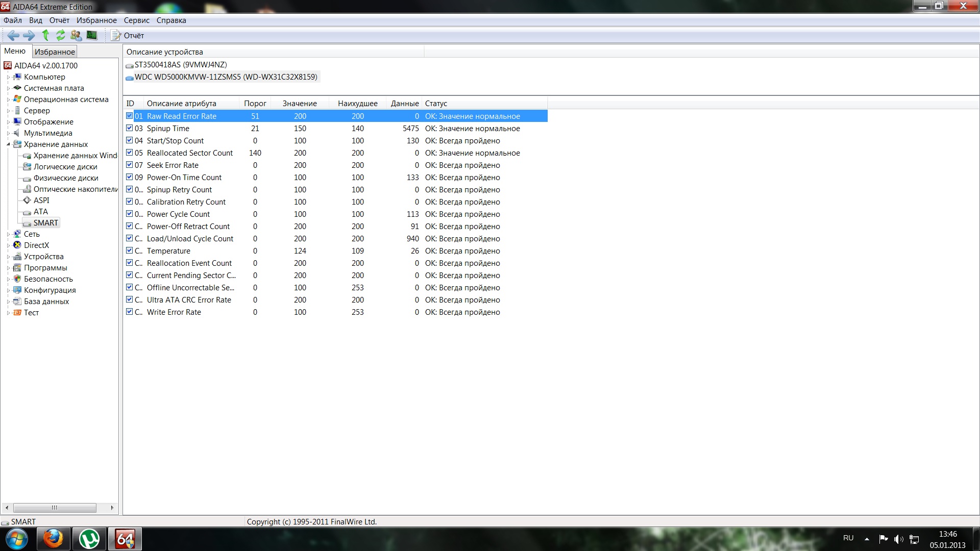Viewport: 980px width, 551px height.
Task: Click the Операционная система icon
Action: 17,99
